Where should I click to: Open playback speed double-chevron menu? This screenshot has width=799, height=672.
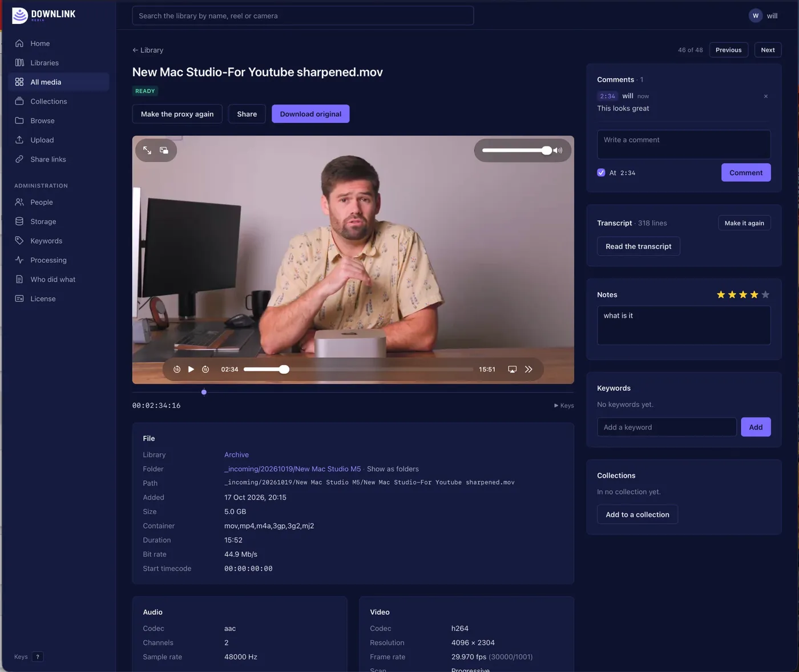point(528,369)
